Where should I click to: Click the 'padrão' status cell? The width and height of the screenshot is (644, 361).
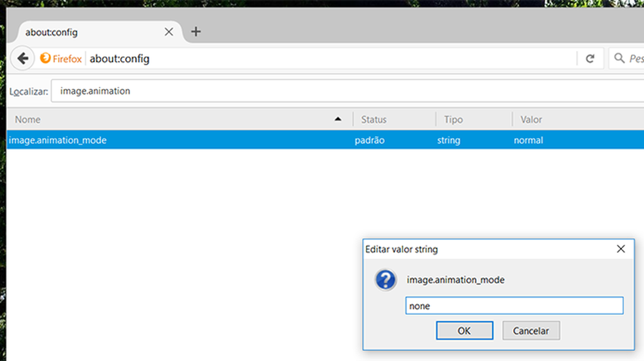coord(370,140)
